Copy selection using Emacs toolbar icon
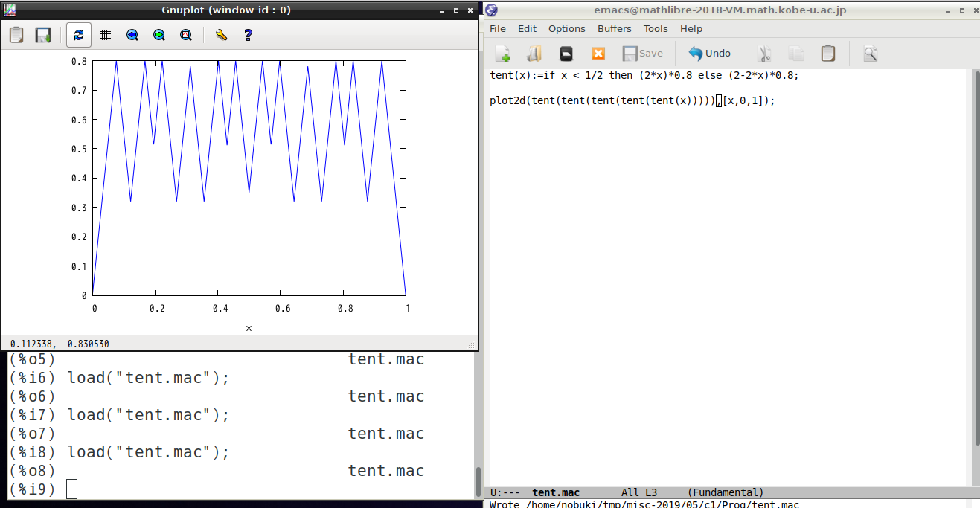The image size is (980, 508). click(796, 54)
